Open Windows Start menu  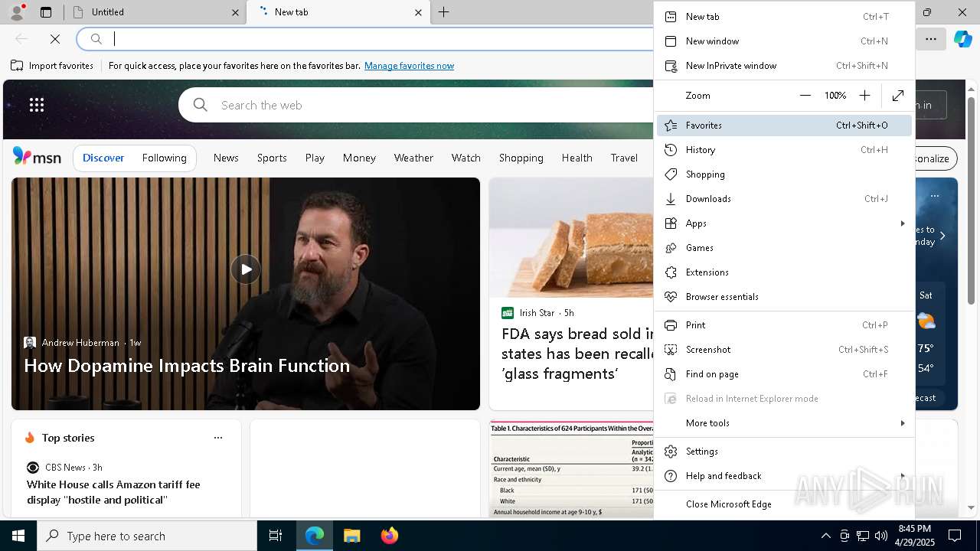[18, 536]
